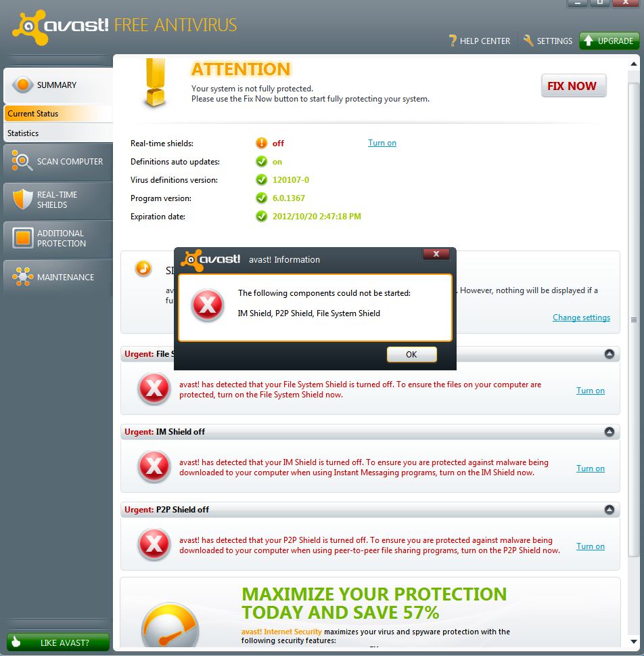Viewport: 644px width, 656px height.
Task: Click the orange Summary orb icon
Action: tap(23, 85)
